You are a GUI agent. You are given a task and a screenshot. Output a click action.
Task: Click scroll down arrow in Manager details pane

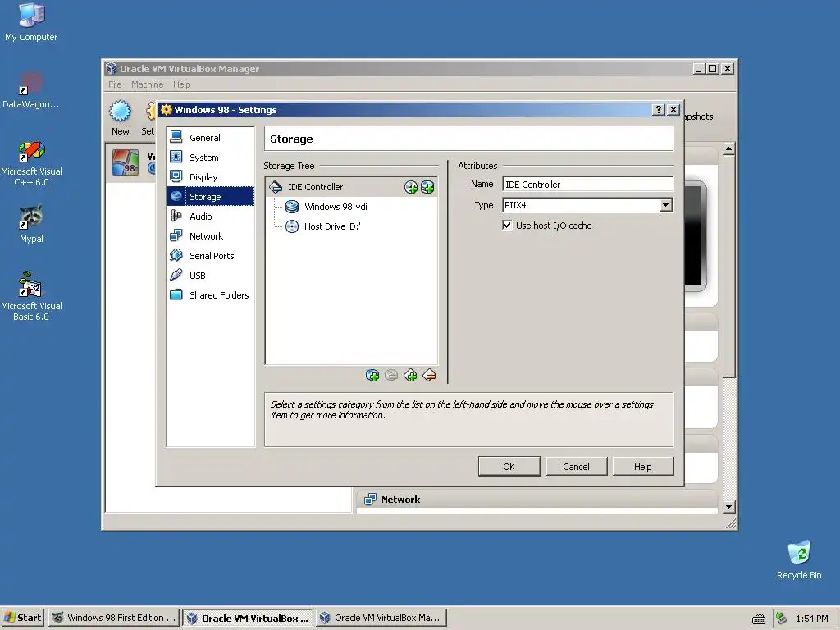[x=728, y=506]
